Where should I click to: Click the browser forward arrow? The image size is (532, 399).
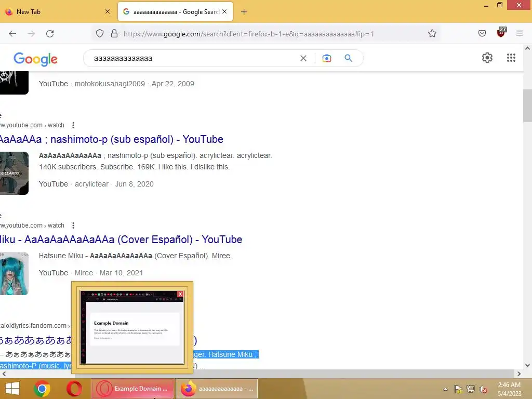31,34
